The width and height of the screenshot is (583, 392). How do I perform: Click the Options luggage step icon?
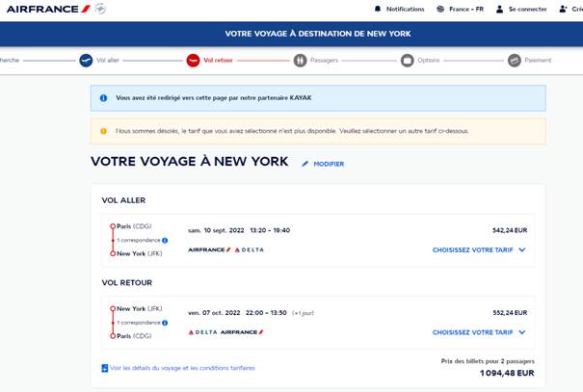(407, 60)
